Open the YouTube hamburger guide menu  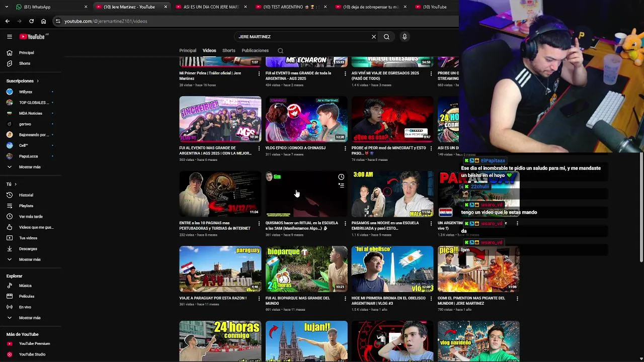10,37
